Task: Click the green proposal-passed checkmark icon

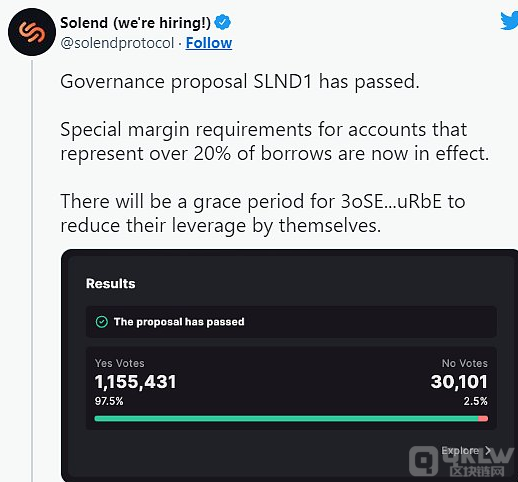Action: [x=102, y=322]
